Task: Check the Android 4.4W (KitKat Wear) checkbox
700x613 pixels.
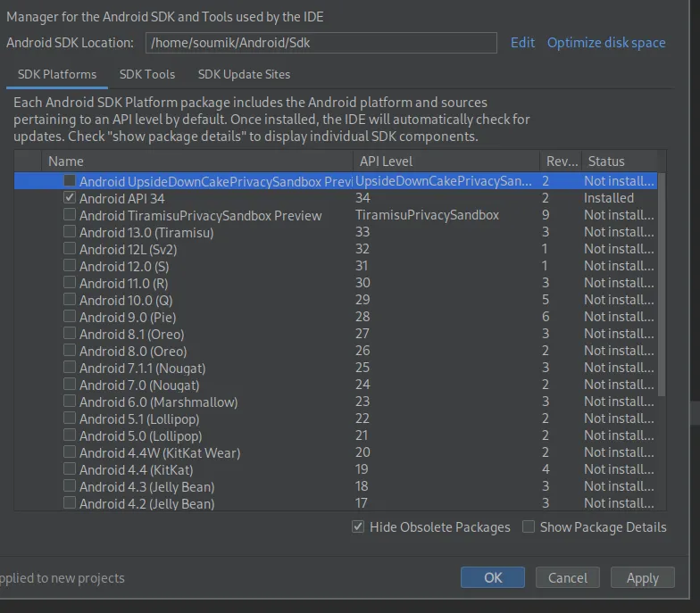Action: pos(70,452)
